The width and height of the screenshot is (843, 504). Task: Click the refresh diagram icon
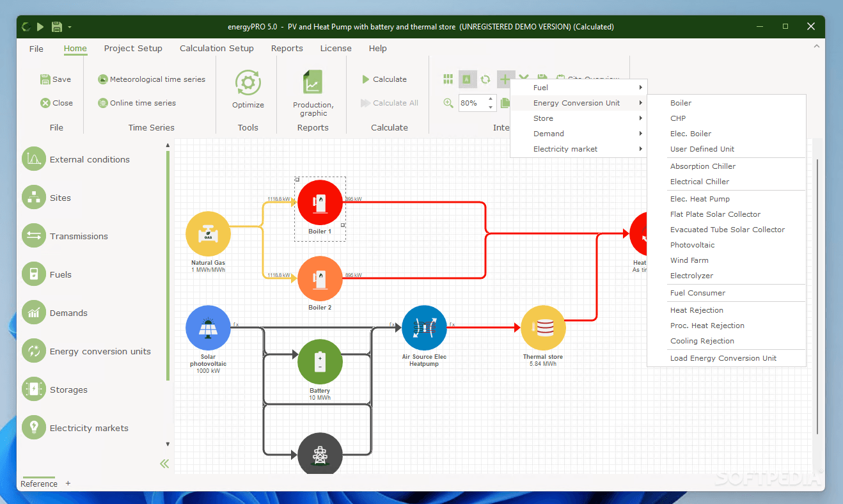click(x=485, y=79)
